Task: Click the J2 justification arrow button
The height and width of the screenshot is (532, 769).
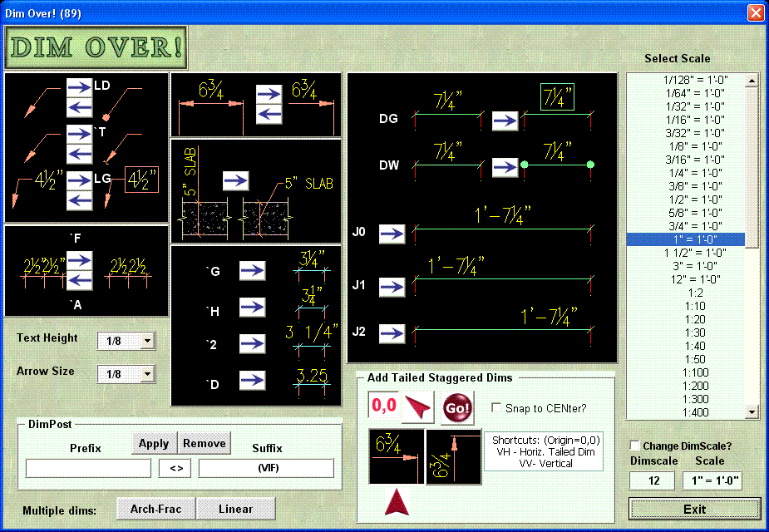Action: pos(392,333)
